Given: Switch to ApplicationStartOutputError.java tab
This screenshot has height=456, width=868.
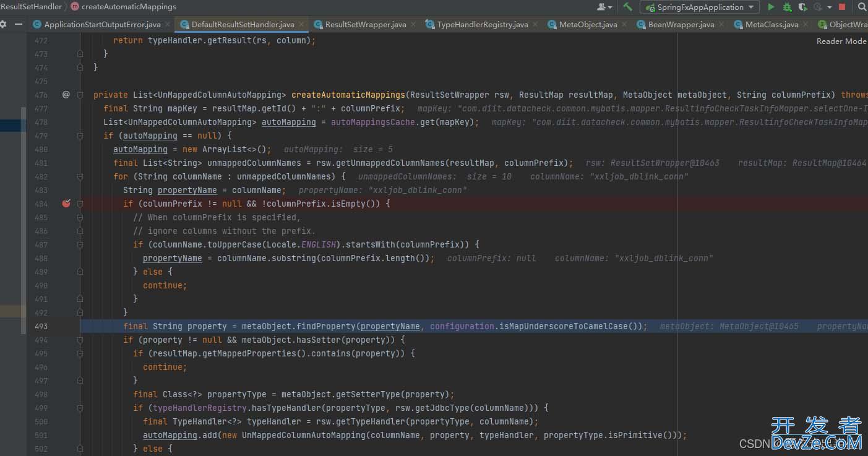Looking at the screenshot, I should (x=102, y=25).
